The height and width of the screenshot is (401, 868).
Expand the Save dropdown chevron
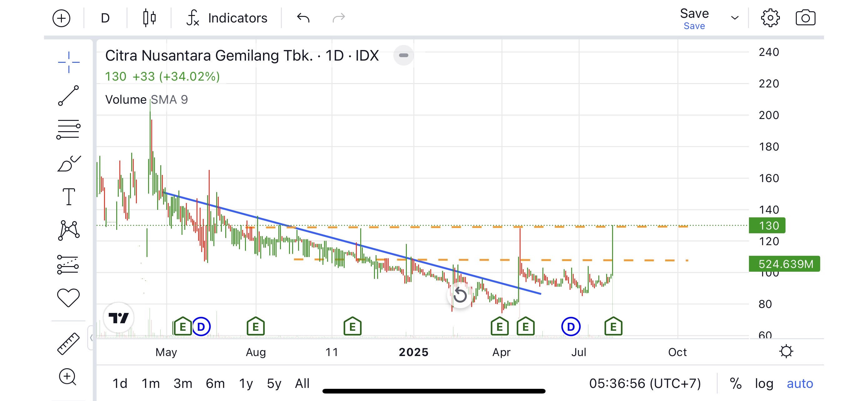[735, 18]
